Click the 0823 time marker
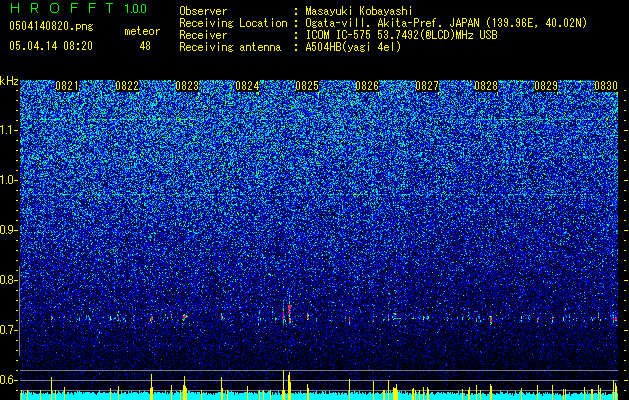The width and height of the screenshot is (629, 400). [x=187, y=86]
